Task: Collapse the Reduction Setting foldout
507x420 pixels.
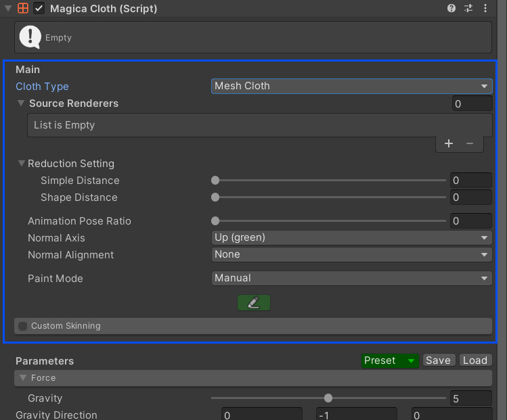Action: tap(22, 163)
